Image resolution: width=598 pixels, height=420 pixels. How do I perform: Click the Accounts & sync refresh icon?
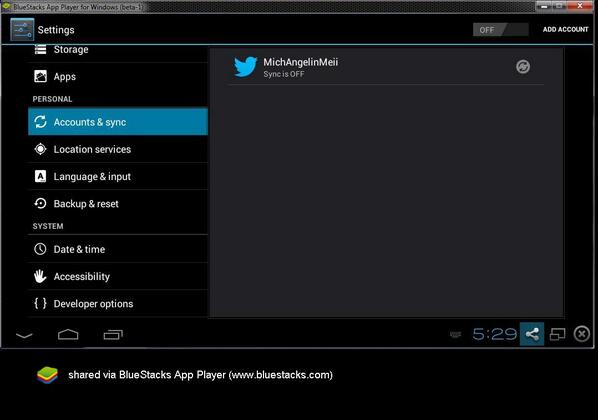click(40, 122)
